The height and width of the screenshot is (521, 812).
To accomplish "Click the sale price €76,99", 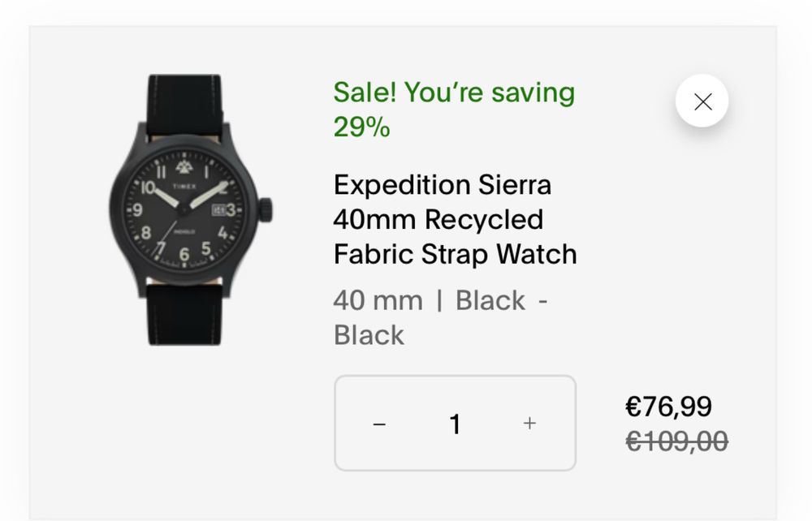I will (668, 406).
